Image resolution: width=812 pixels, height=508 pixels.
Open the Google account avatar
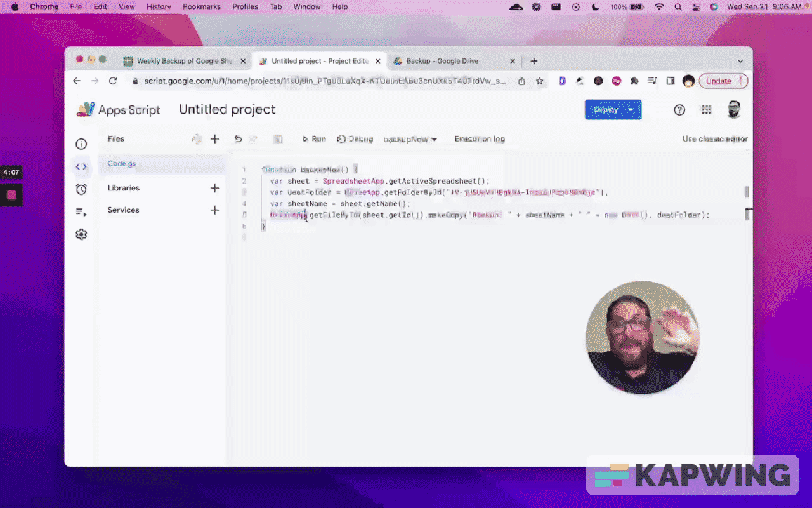click(x=733, y=109)
